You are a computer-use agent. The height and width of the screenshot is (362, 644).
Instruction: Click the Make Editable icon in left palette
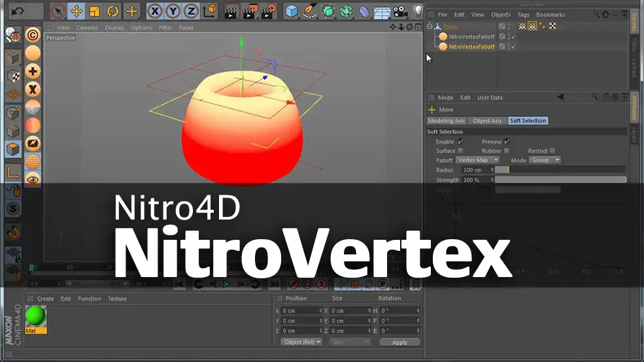[x=13, y=36]
